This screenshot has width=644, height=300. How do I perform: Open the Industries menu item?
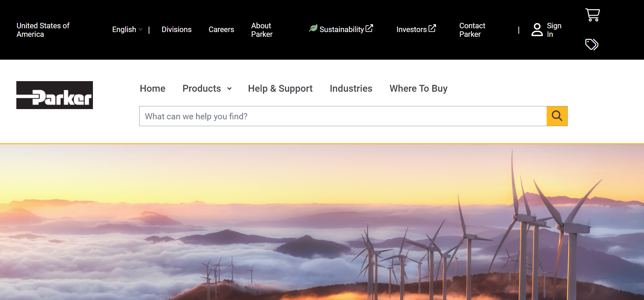[351, 89]
